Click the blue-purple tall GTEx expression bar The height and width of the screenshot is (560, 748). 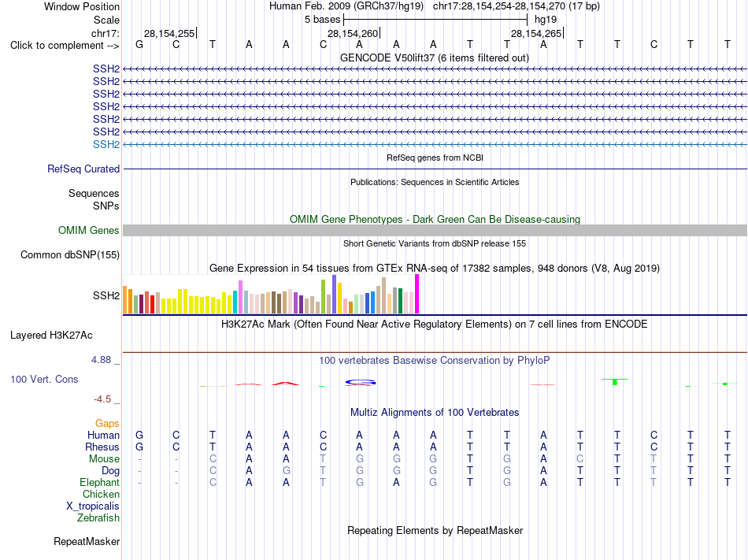[x=335, y=294]
